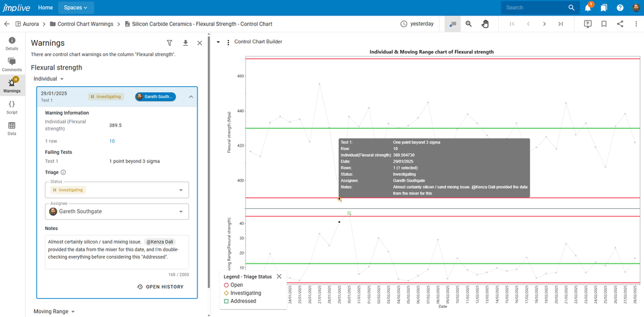
Task: Toggle the hand pan tool
Action: (x=485, y=24)
